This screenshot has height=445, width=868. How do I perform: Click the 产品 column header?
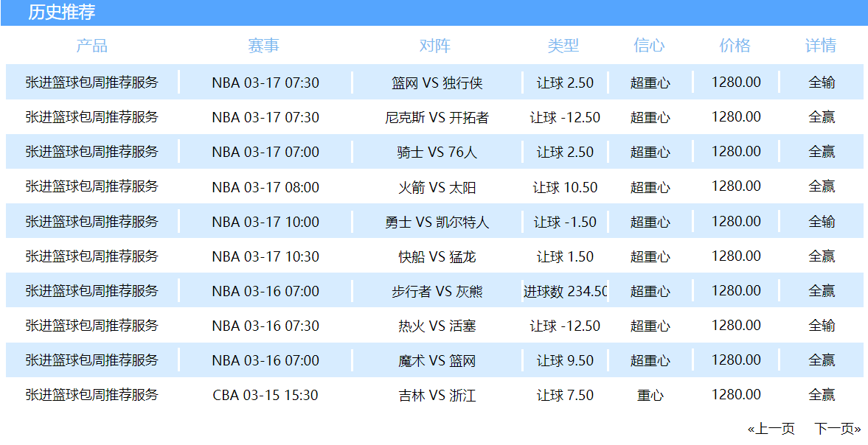click(92, 46)
